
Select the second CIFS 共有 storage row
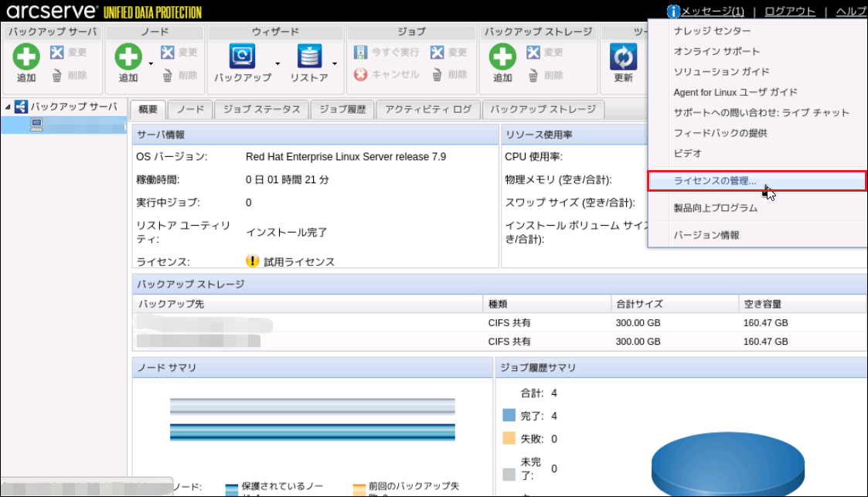500,342
